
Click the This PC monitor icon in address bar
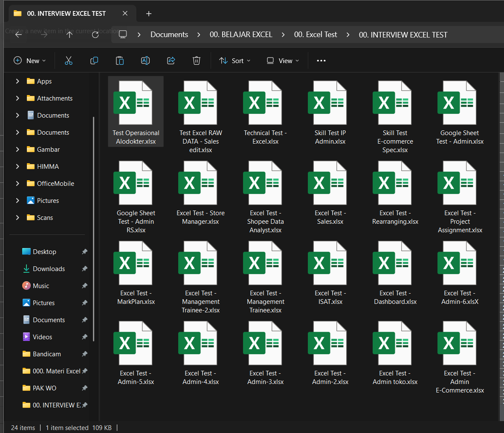coord(123,35)
